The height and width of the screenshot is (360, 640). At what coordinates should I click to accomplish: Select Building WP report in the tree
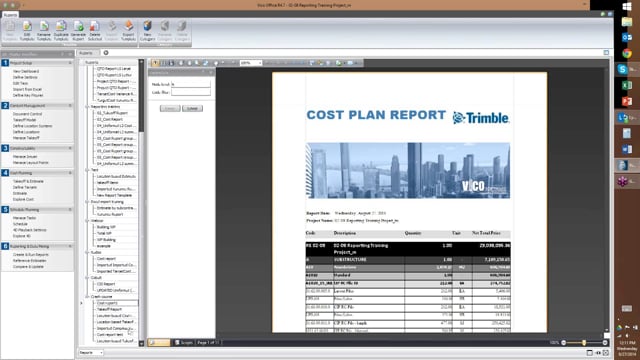(x=106, y=227)
